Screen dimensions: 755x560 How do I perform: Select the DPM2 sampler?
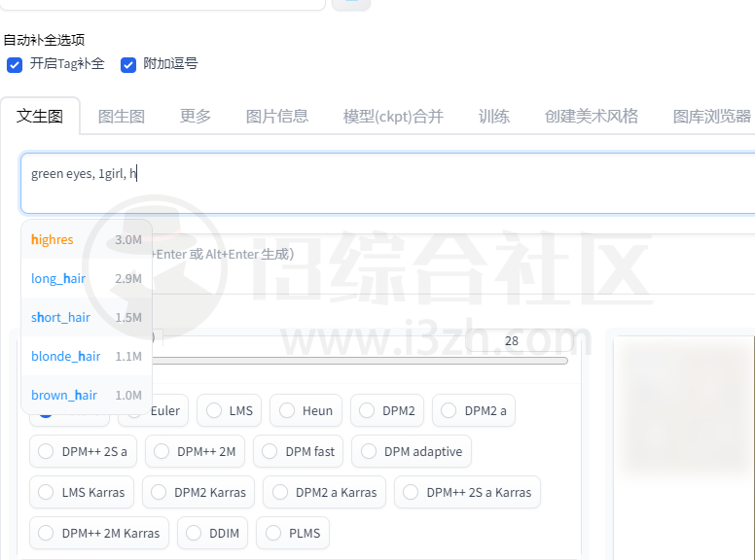pyautogui.click(x=387, y=410)
